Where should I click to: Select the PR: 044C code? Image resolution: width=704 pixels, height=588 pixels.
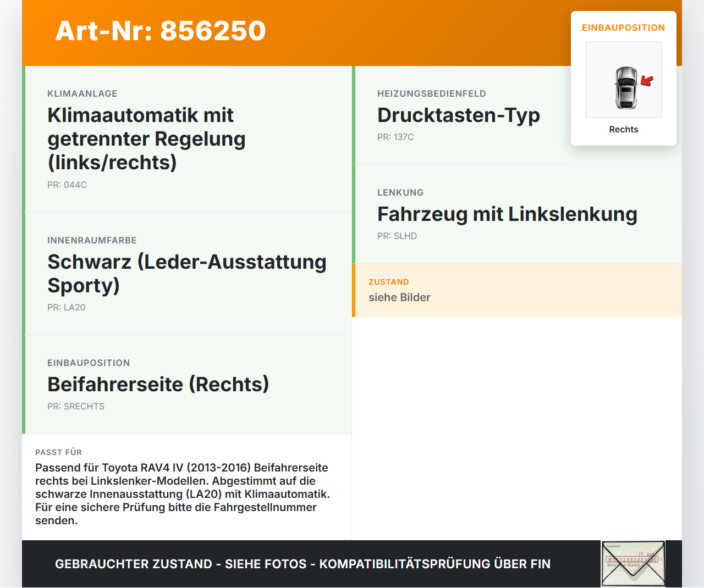pos(67,185)
